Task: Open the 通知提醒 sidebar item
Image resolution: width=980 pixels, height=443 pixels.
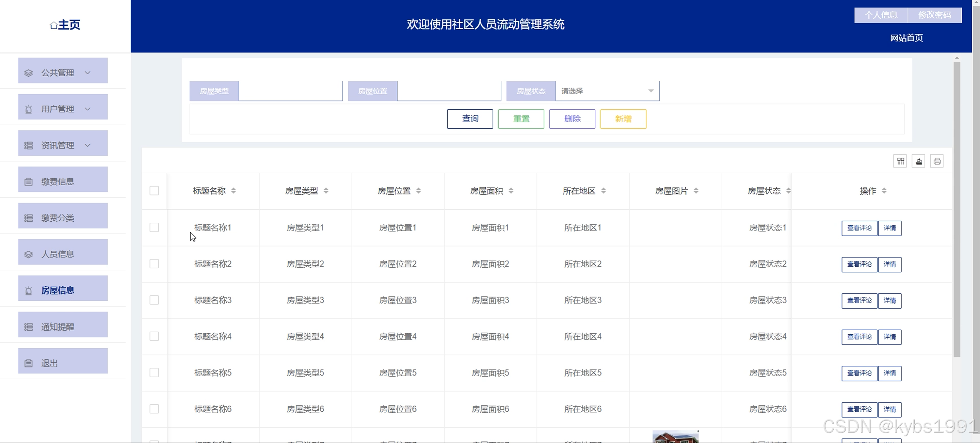Action: tap(63, 327)
